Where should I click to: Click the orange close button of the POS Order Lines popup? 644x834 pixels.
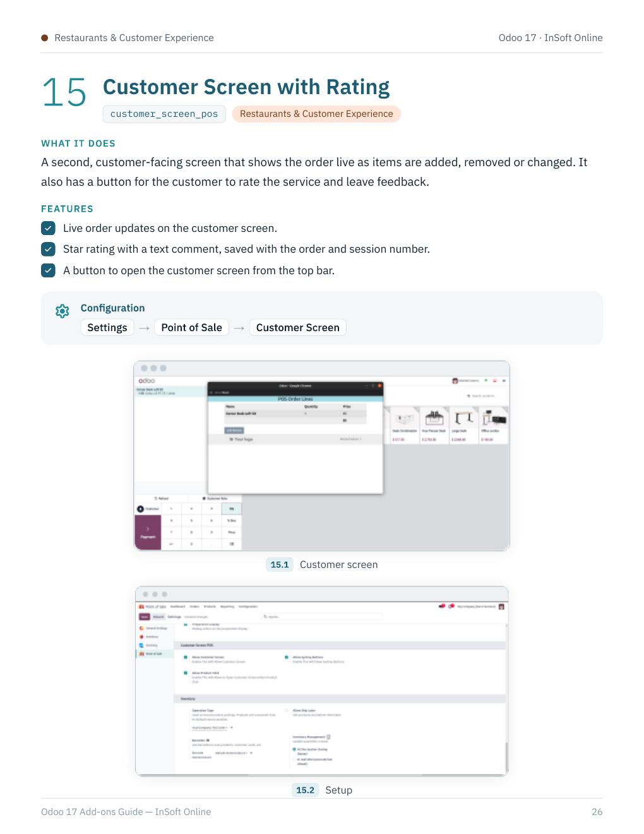tap(379, 385)
